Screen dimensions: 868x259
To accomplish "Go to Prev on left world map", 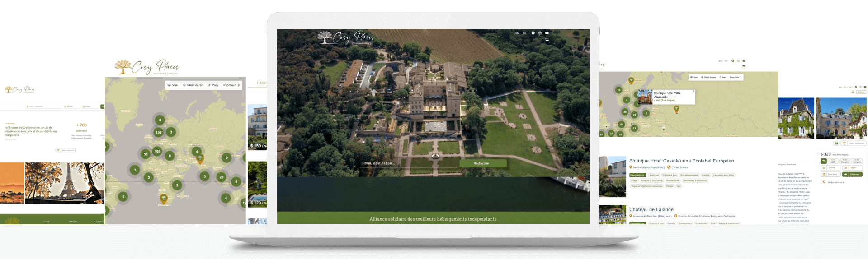I will pyautogui.click(x=213, y=85).
